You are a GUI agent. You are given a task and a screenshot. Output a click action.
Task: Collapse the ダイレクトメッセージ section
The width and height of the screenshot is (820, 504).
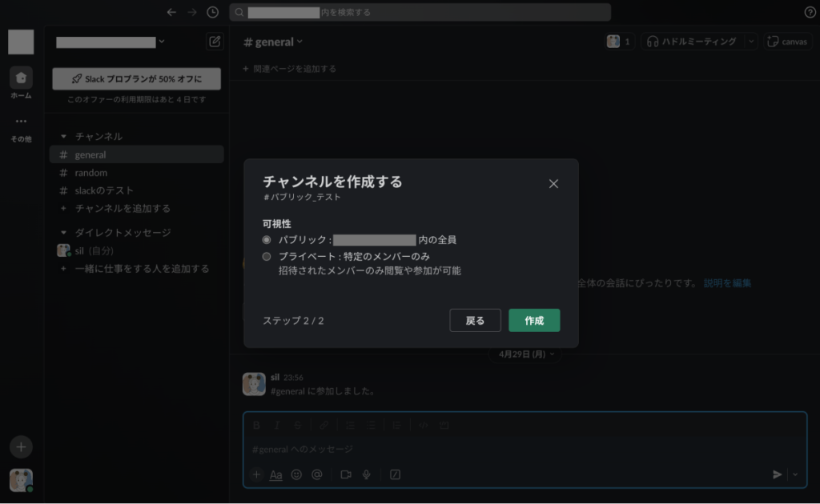(64, 233)
